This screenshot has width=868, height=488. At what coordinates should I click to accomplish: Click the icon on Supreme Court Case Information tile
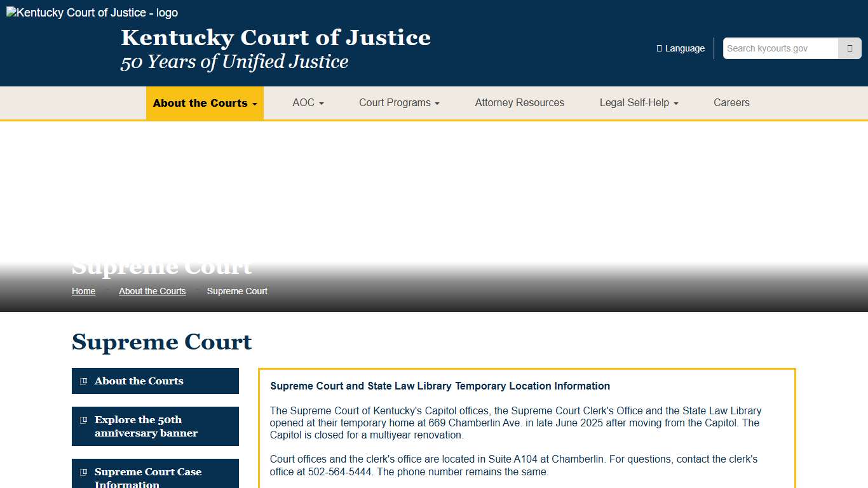83,472
